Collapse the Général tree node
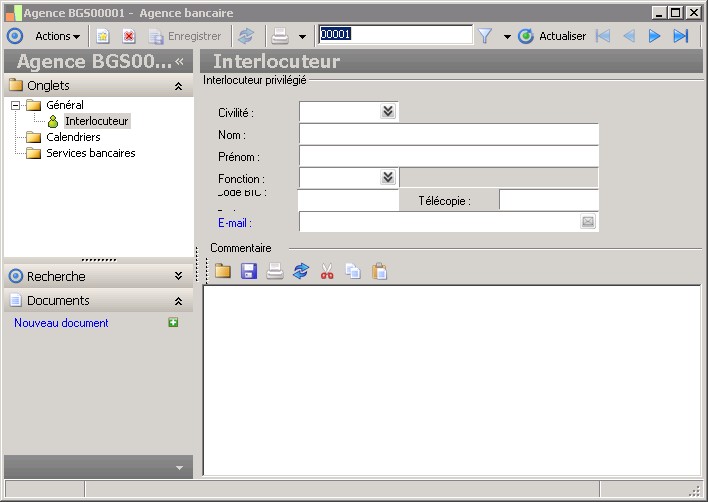The image size is (708, 502). (16, 105)
